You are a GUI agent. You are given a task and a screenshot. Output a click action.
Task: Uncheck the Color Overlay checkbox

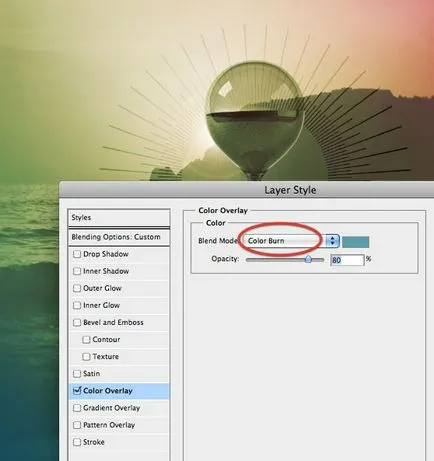(x=77, y=390)
